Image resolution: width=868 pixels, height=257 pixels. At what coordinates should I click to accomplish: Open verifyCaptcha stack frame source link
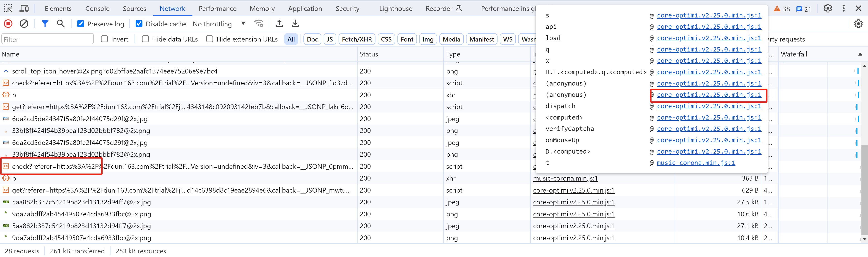pos(709,129)
